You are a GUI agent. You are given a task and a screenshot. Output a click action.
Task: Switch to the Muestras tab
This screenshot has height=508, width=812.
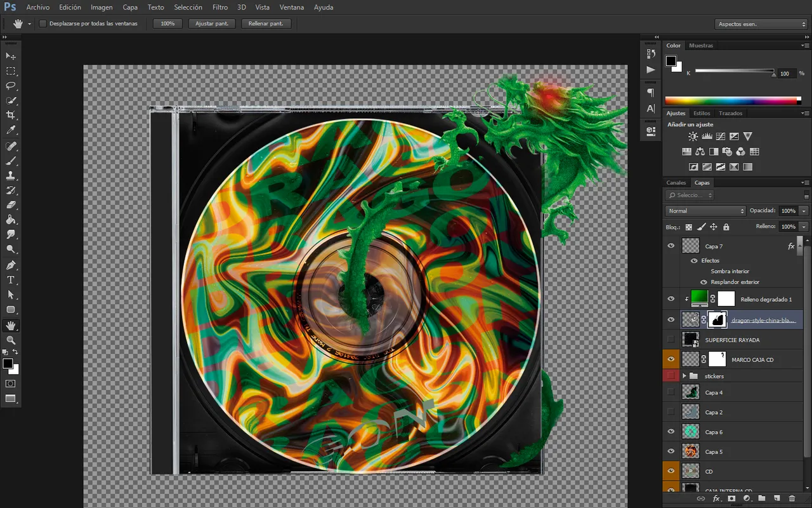701,46
